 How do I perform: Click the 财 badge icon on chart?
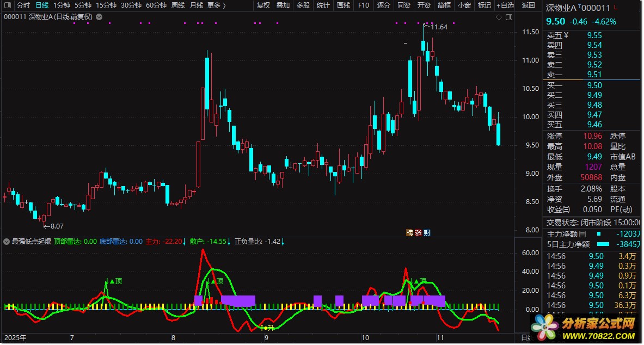(427, 232)
